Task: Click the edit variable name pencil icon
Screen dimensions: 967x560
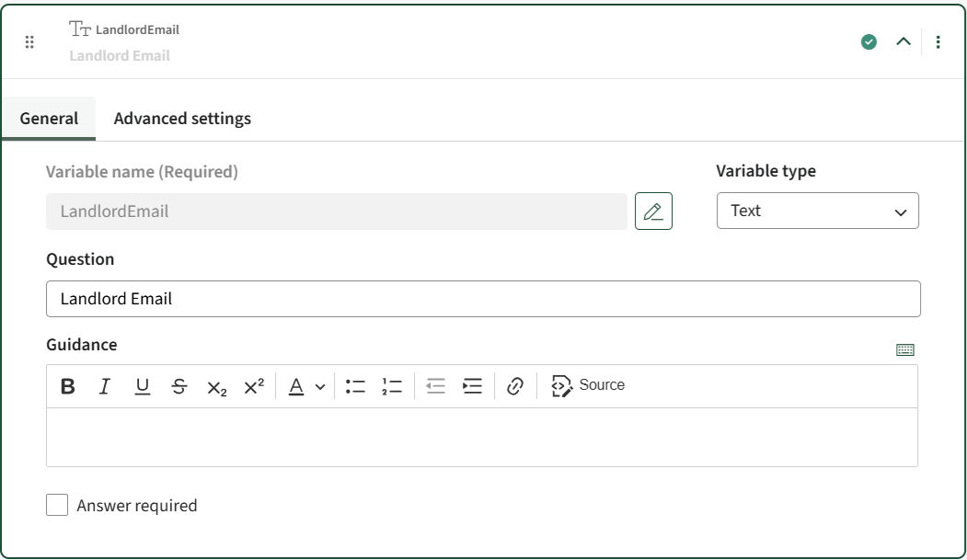Action: click(653, 211)
